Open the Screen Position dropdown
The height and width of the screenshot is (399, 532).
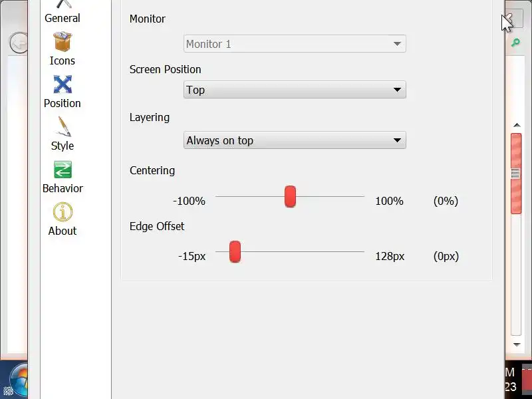click(x=295, y=90)
